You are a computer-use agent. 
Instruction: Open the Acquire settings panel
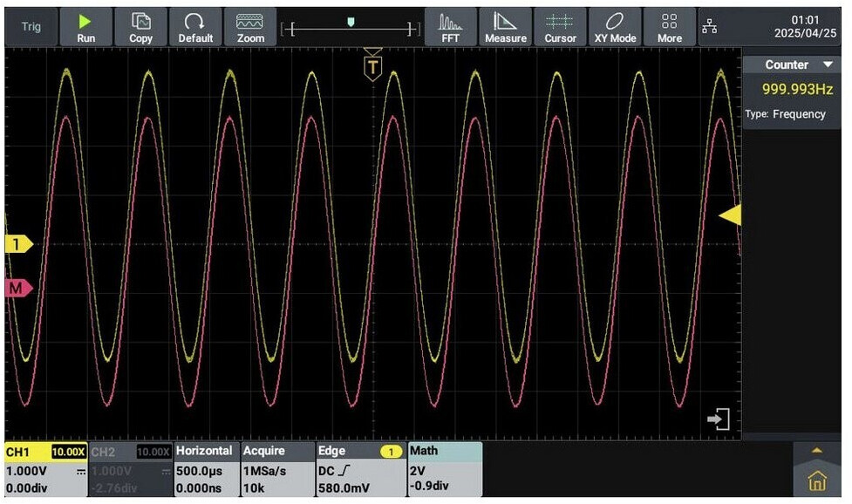tap(276, 469)
